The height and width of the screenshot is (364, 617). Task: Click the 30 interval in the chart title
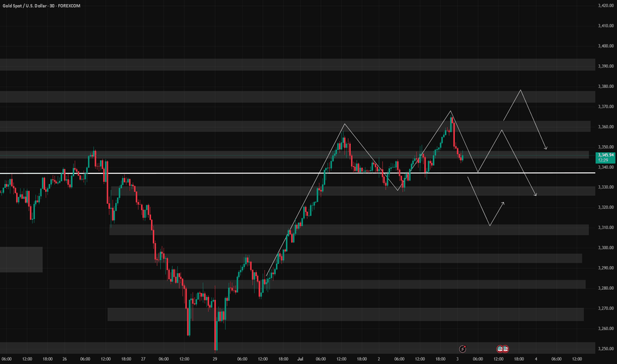pyautogui.click(x=52, y=6)
